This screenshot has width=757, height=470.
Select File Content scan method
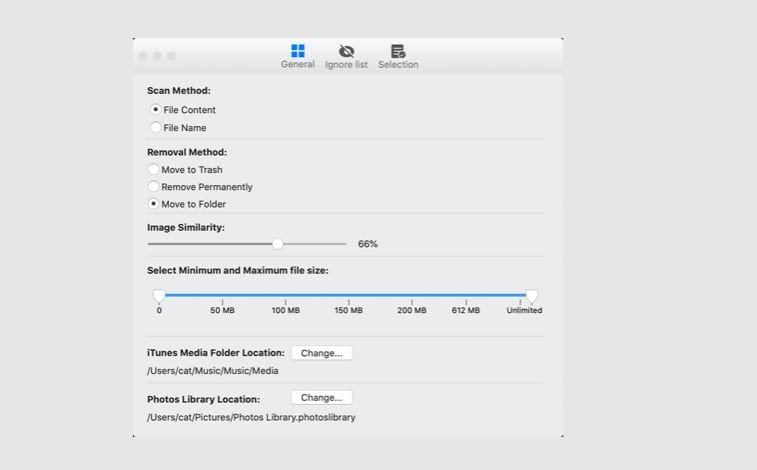[155, 110]
